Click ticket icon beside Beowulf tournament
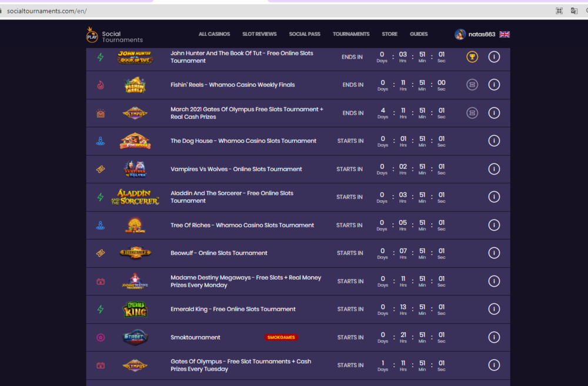 [x=101, y=253]
